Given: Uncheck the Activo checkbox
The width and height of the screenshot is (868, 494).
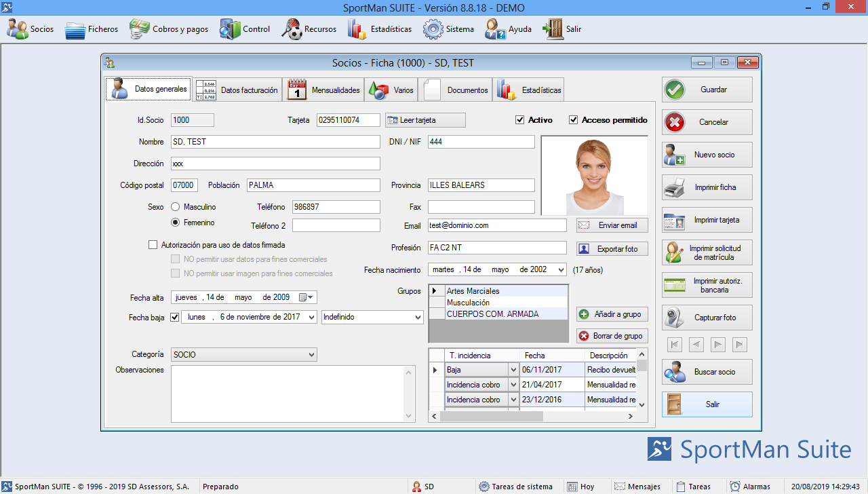Looking at the screenshot, I should pos(520,120).
